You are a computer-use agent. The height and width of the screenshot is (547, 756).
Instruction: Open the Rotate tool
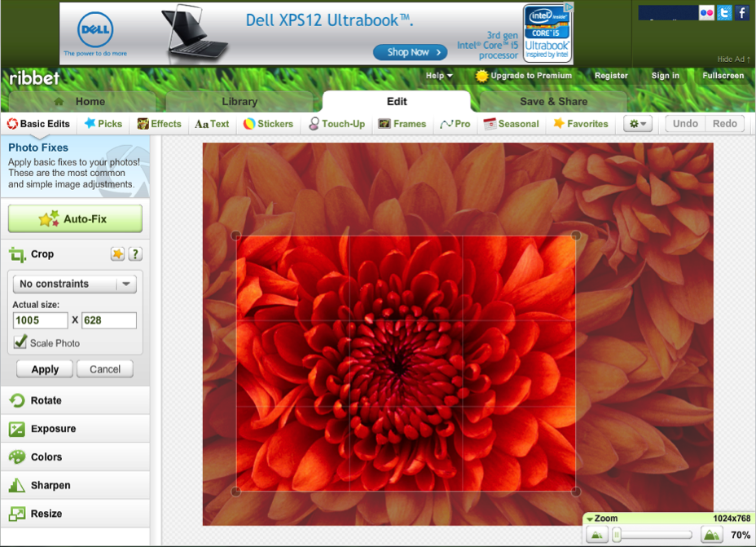(46, 400)
